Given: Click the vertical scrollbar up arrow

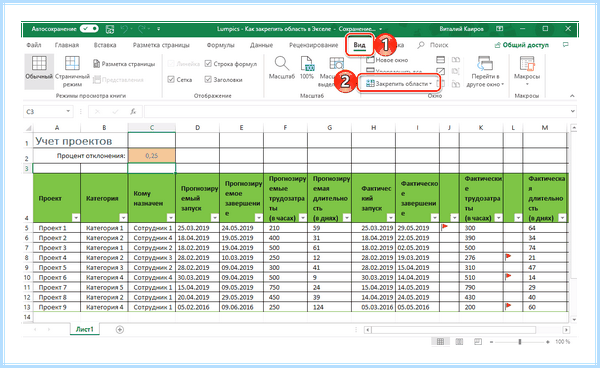Looking at the screenshot, I should pyautogui.click(x=574, y=128).
